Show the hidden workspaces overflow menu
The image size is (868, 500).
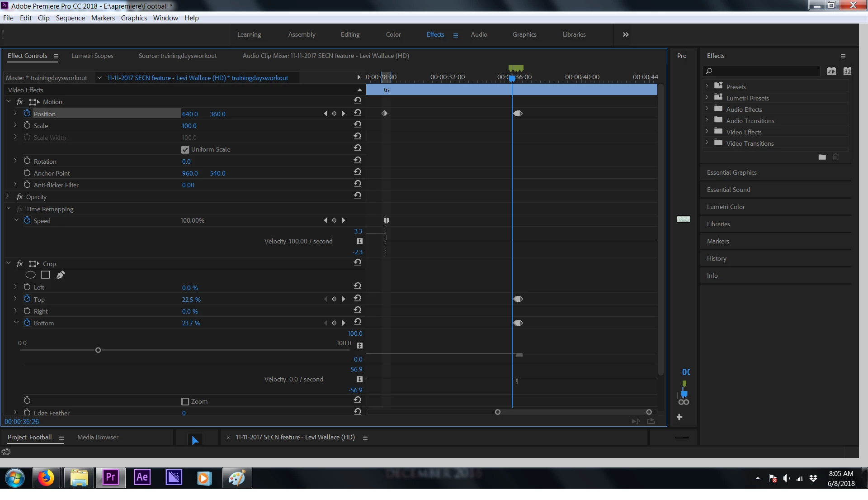point(625,34)
